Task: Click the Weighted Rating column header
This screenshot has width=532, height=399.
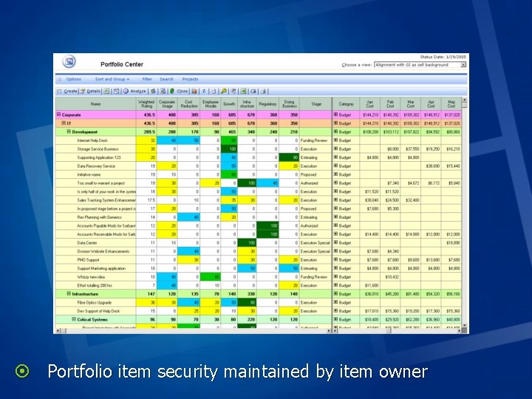Action: coord(146,104)
